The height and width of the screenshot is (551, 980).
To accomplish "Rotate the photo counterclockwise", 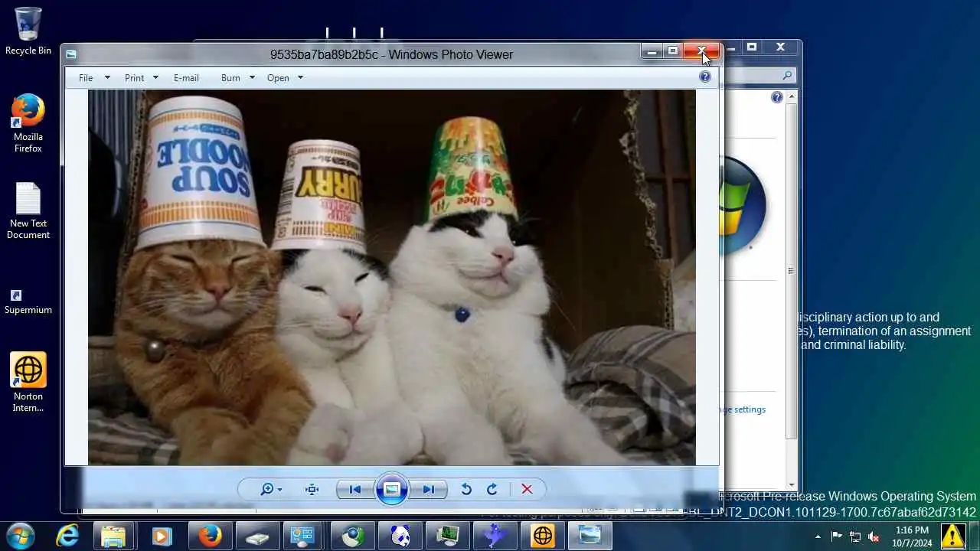I will pyautogui.click(x=465, y=489).
